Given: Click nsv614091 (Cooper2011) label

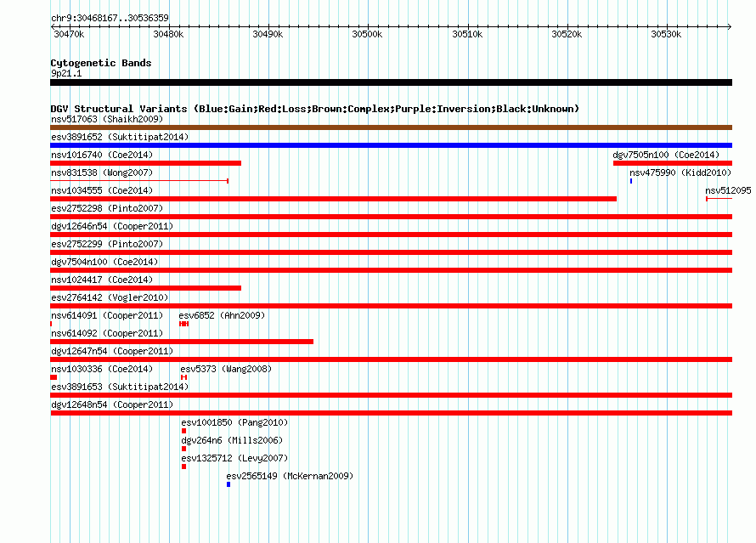Looking at the screenshot, I should pyautogui.click(x=107, y=315).
